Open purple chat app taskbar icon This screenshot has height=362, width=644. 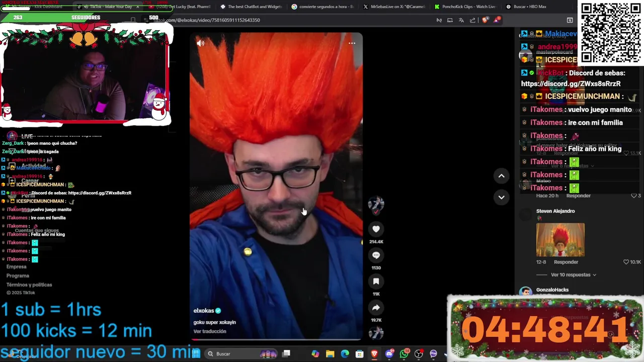click(x=433, y=354)
